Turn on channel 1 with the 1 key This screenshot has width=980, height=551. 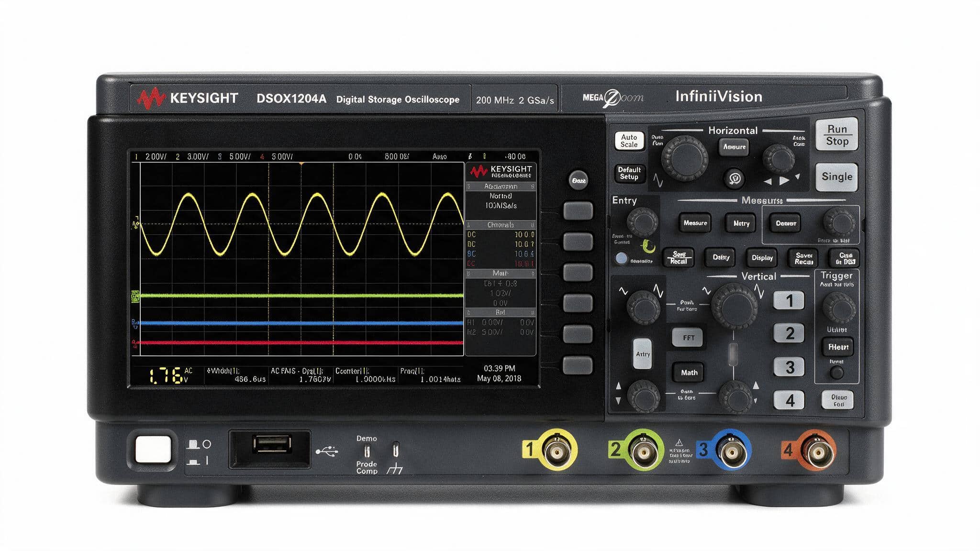click(x=789, y=300)
